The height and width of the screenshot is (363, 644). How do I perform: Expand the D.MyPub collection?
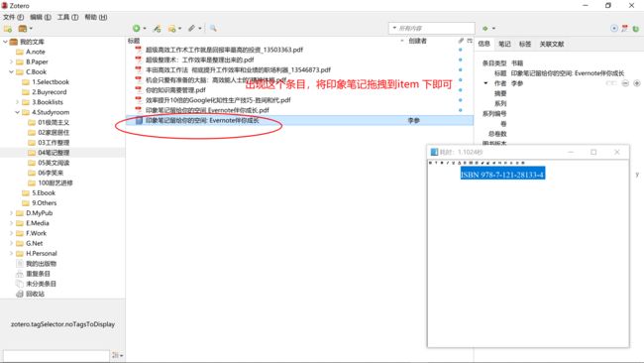coord(11,213)
